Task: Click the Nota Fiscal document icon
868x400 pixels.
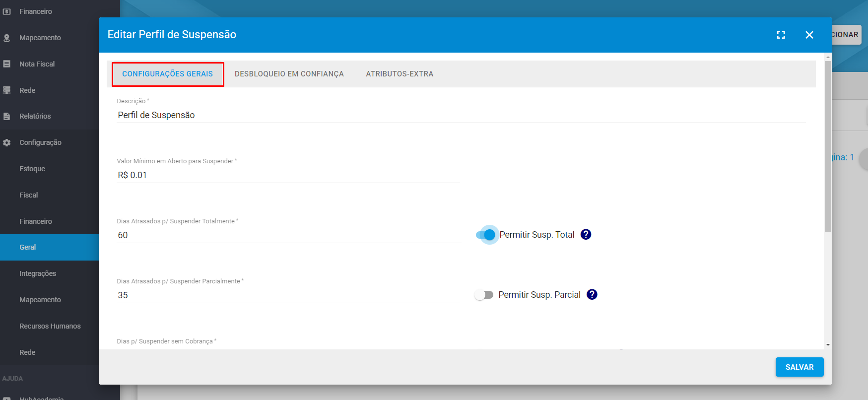Action: (7, 64)
